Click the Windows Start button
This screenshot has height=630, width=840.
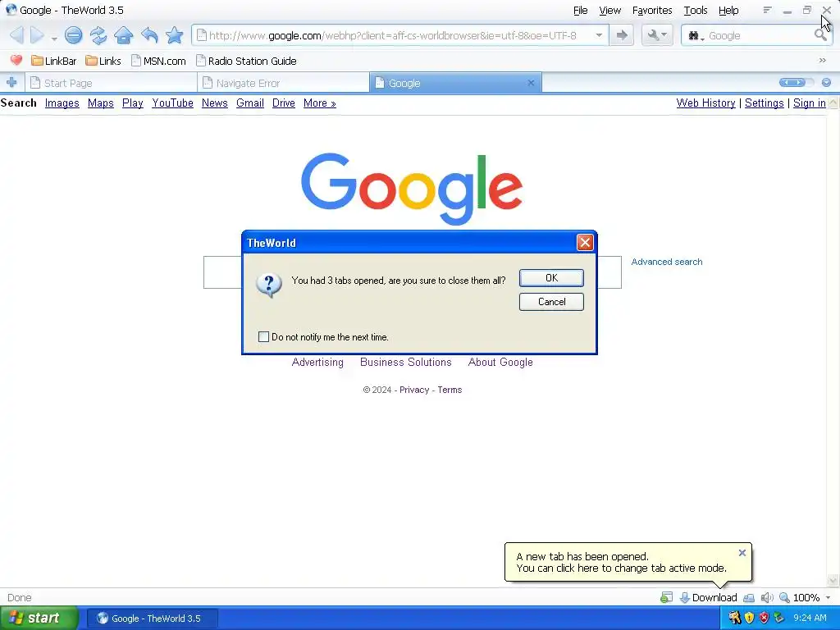click(39, 619)
